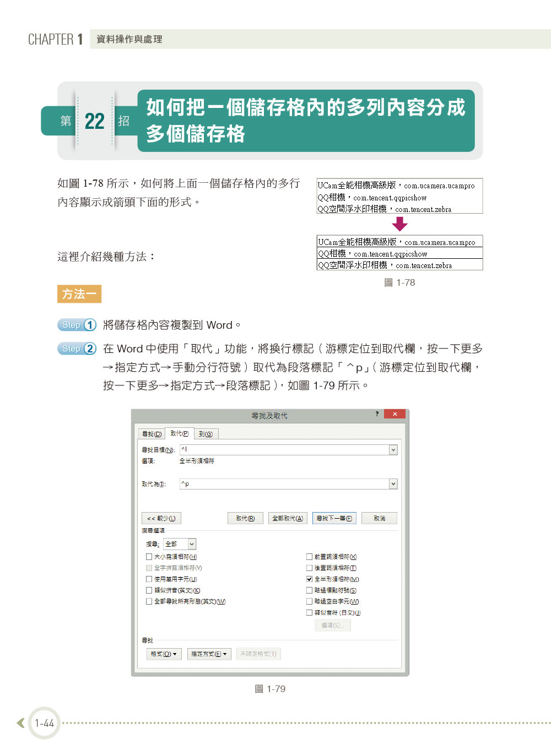Switch to the 尋找(D) tab
Screen dimensions: 551x756
pyautogui.click(x=152, y=434)
